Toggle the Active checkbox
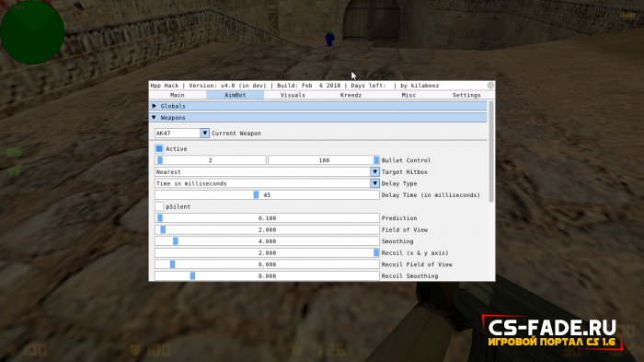The image size is (644, 362). click(x=159, y=149)
